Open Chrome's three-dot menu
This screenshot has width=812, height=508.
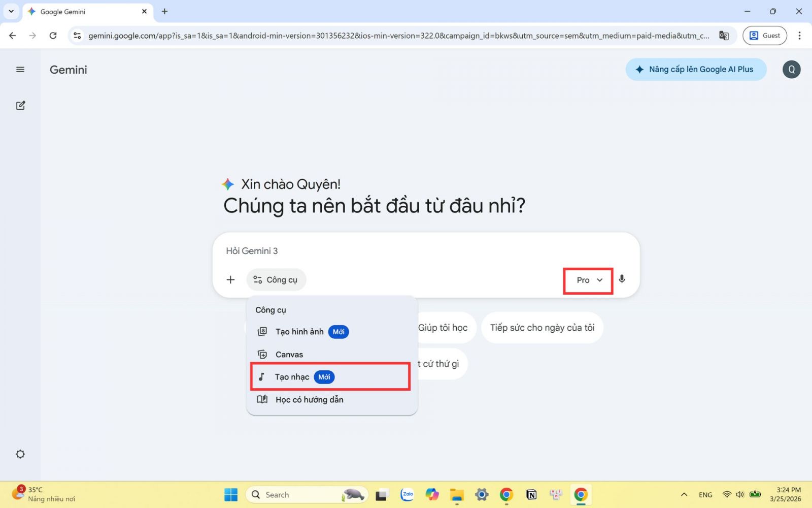coord(799,36)
